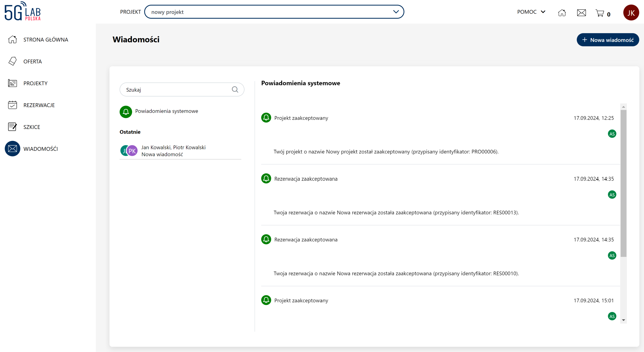Image resolution: width=644 pixels, height=352 pixels.
Task: Select Szkice in the sidebar
Action: click(31, 127)
